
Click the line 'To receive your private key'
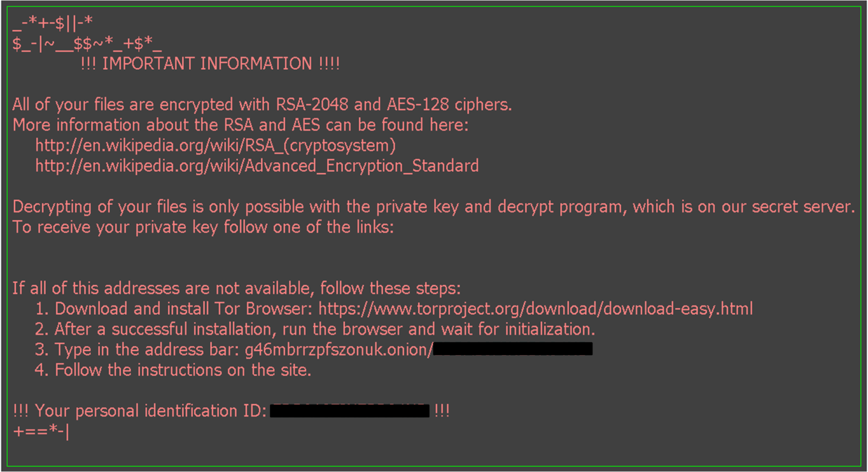tap(203, 227)
